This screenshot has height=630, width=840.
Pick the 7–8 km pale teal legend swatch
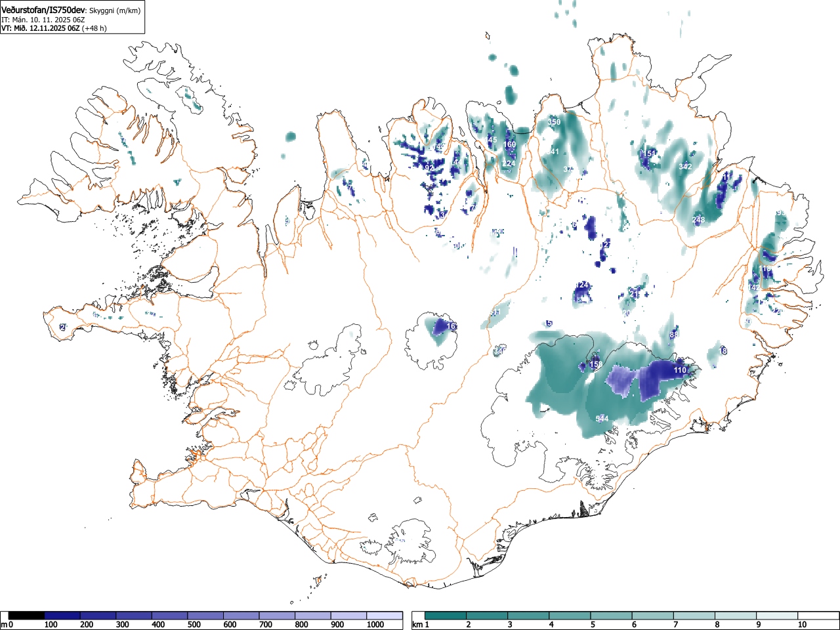(694, 616)
